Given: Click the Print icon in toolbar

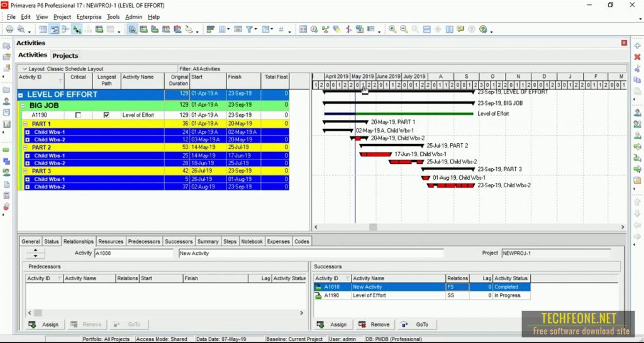Looking at the screenshot, I should point(9,29).
